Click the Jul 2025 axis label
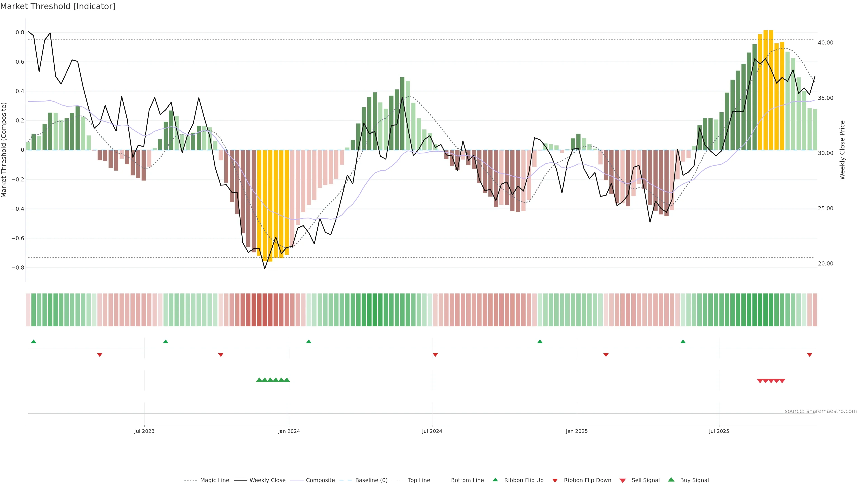 click(x=719, y=431)
